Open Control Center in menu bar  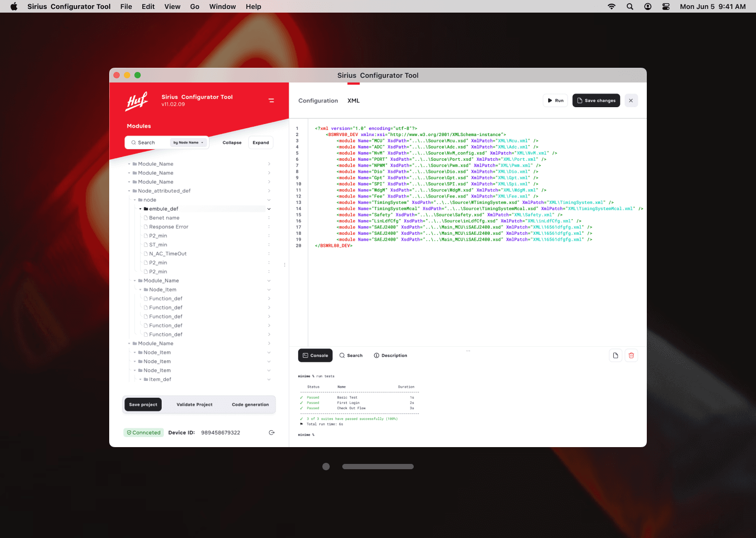click(x=666, y=6)
